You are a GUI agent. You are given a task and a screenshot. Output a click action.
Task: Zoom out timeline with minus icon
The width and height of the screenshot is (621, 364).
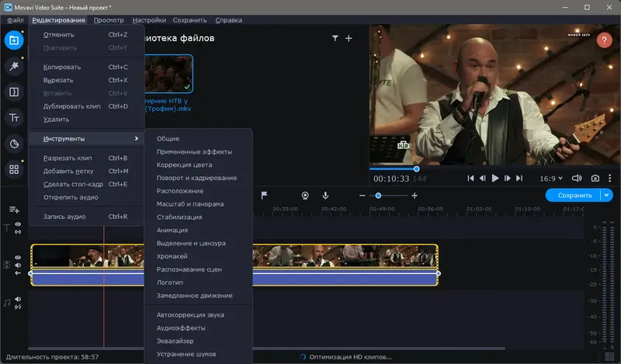tap(362, 196)
